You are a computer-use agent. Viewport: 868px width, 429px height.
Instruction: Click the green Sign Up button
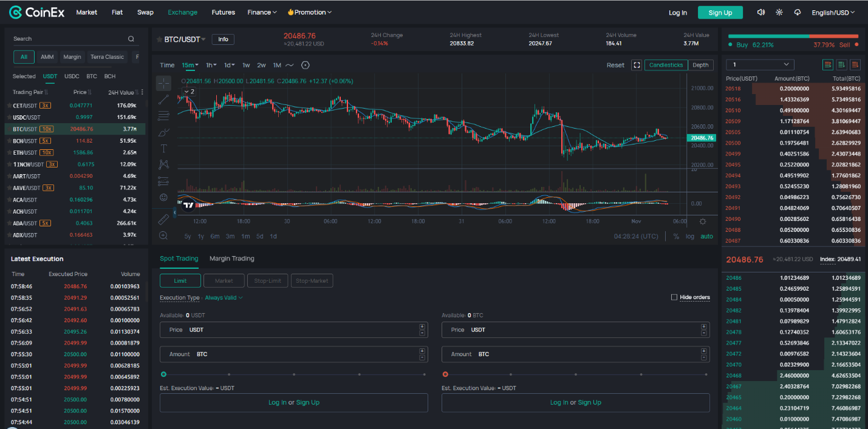(720, 13)
